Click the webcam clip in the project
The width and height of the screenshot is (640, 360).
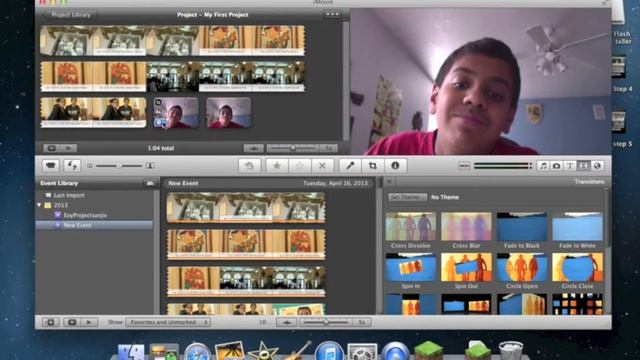[176, 113]
